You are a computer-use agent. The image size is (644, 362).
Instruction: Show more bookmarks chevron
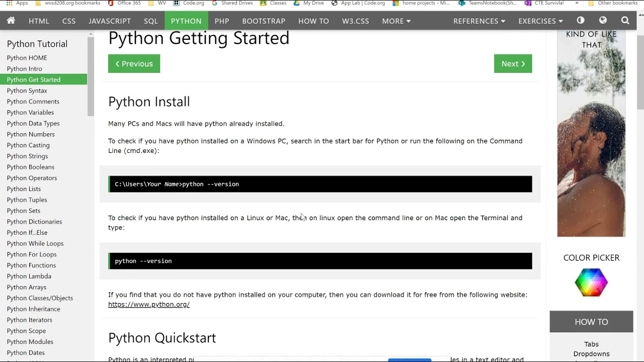click(577, 3)
